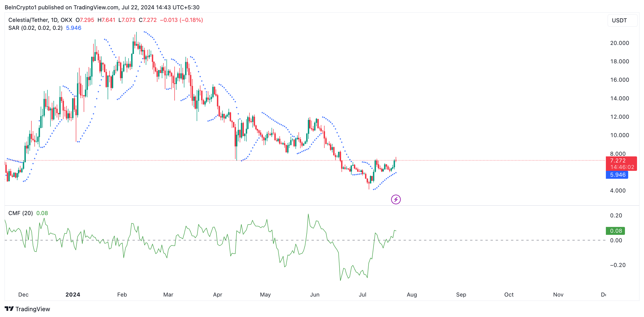
Task: Click the 20.000 price scale label
Action: click(619, 43)
